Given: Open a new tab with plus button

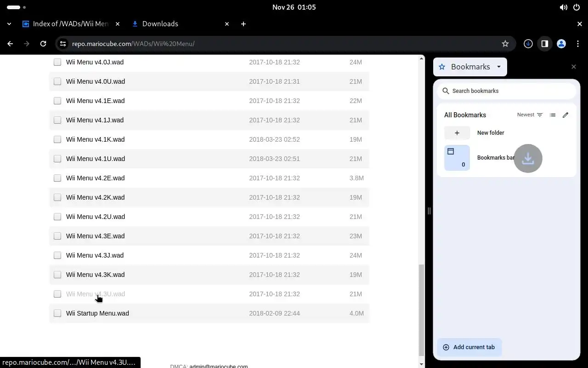Looking at the screenshot, I should (243, 24).
